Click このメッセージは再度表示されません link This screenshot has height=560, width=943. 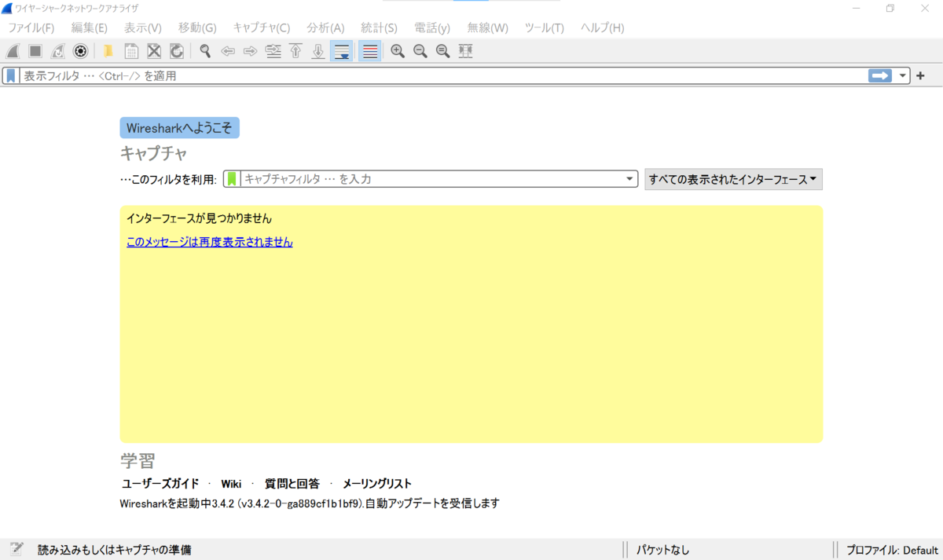[210, 242]
